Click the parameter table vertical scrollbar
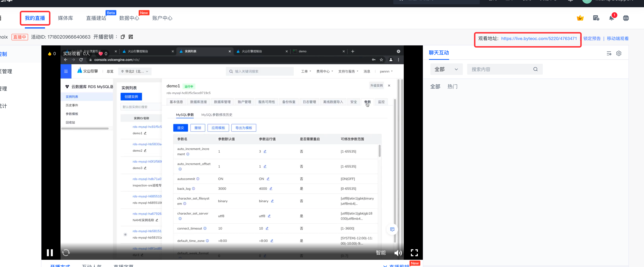 pos(379,151)
